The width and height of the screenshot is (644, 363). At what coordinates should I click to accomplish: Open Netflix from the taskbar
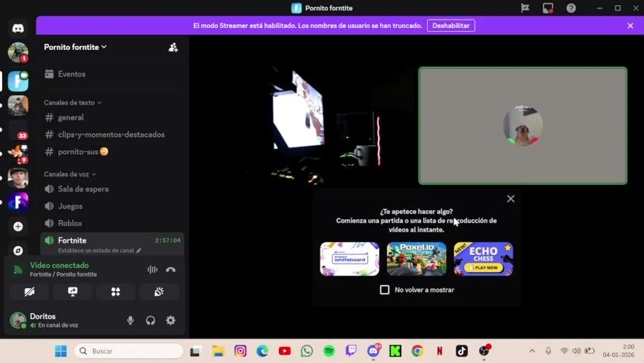click(439, 351)
